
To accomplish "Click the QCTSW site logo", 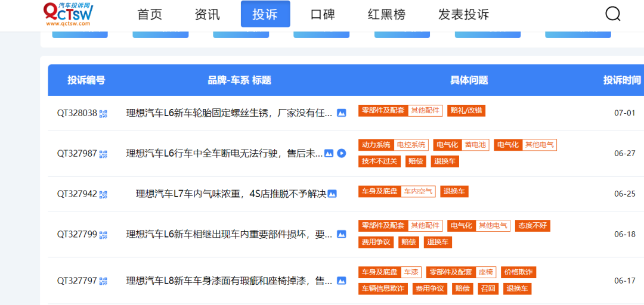I will coord(68,14).
